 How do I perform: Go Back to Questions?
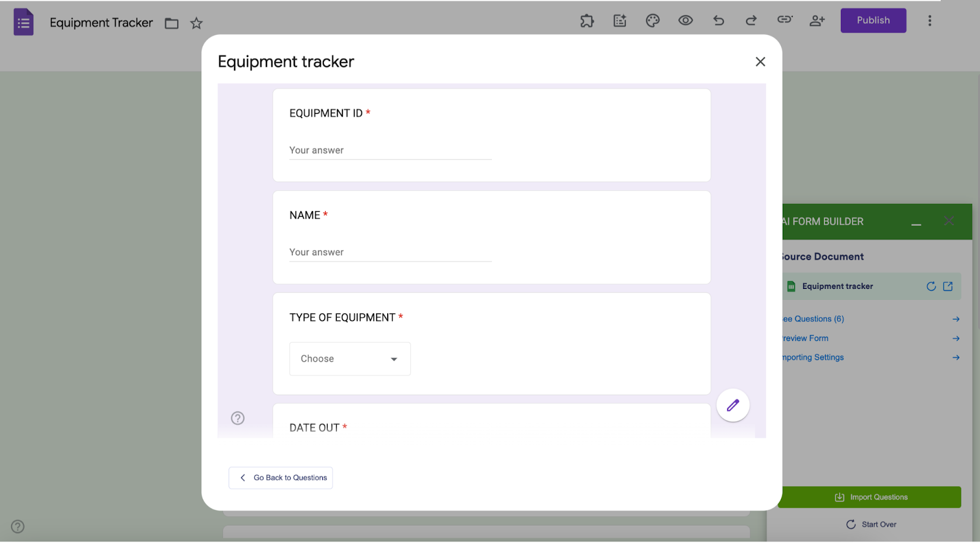coord(281,478)
